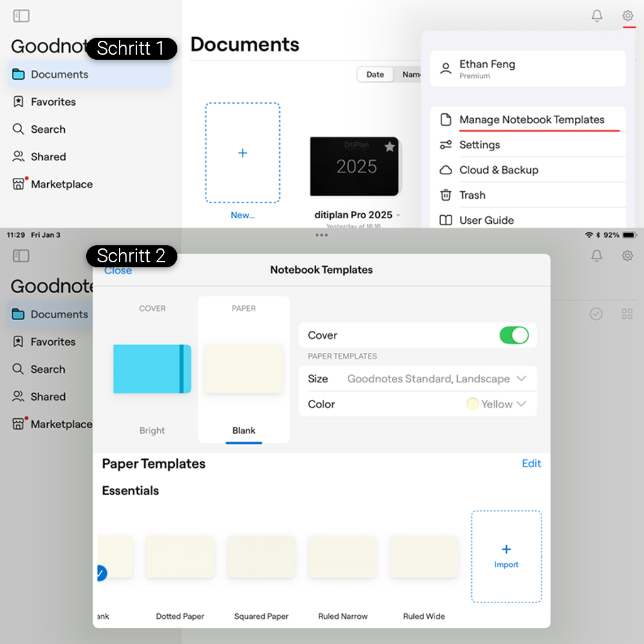The width and height of the screenshot is (644, 644).
Task: Open Documents folder in top sidebar
Action: click(89, 74)
